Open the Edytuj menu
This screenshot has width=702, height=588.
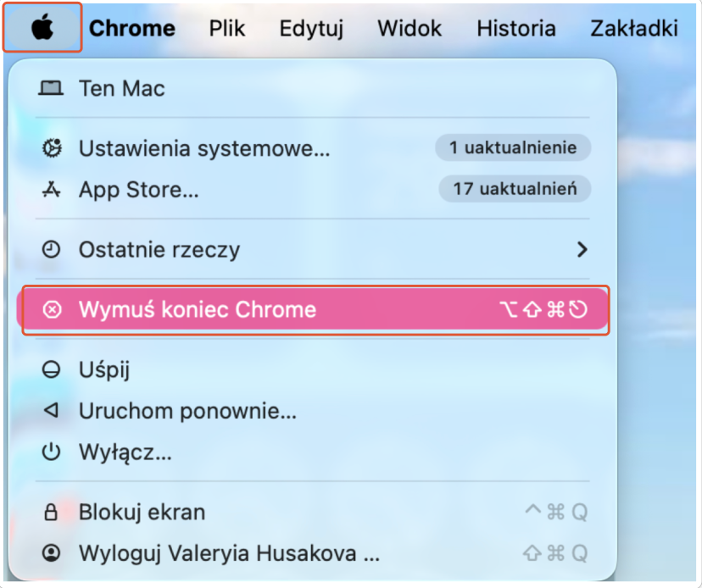(x=312, y=29)
